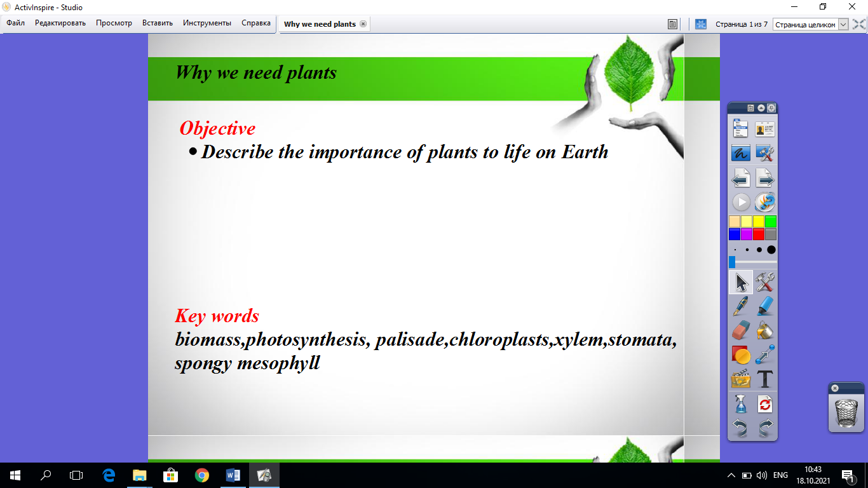Open the Файл menu
Viewport: 868px width, 488px height.
coord(16,23)
